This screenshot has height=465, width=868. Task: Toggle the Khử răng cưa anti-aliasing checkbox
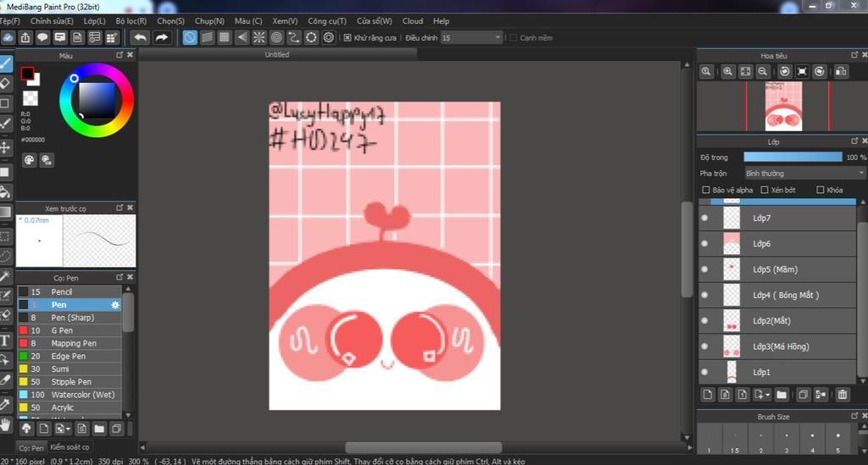(x=347, y=37)
